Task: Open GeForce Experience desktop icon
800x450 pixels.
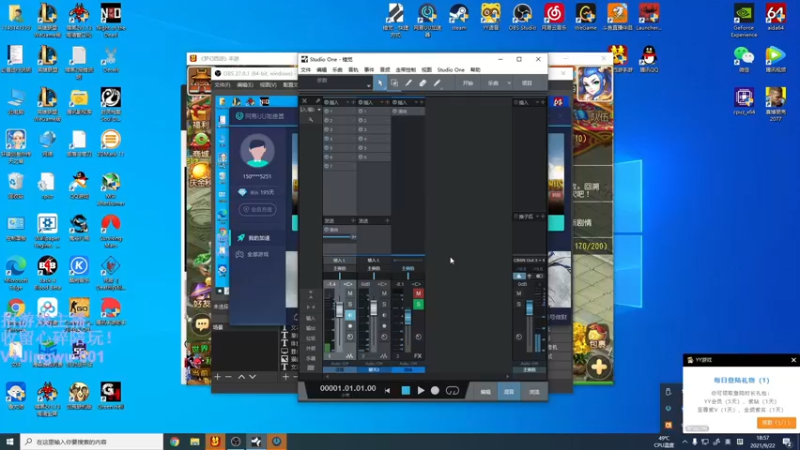Action: pos(743,20)
